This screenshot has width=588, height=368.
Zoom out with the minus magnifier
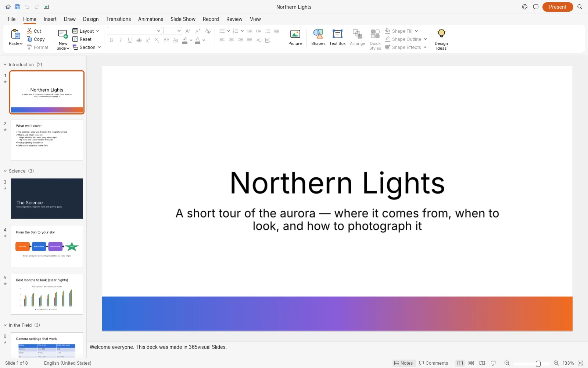(x=507, y=363)
